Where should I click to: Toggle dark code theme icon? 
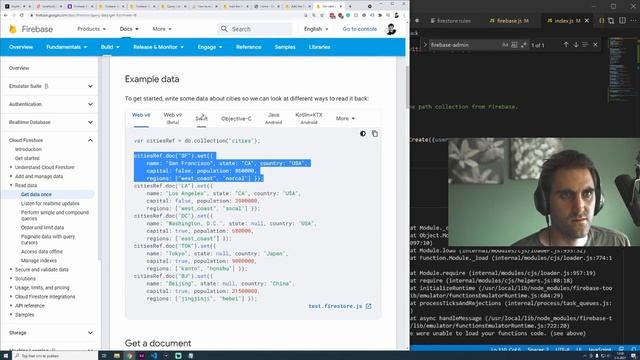coord(363,134)
